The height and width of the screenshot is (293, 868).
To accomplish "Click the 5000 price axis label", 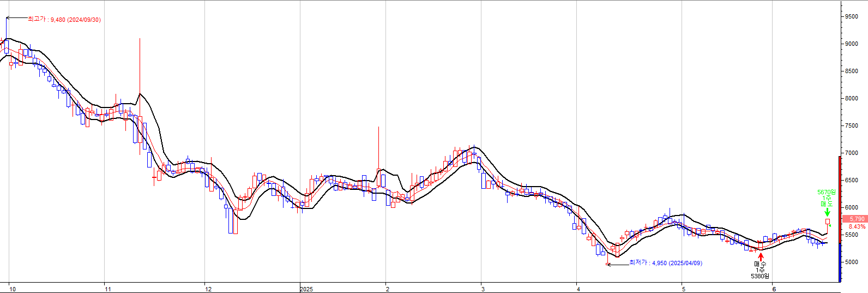I will (x=852, y=262).
